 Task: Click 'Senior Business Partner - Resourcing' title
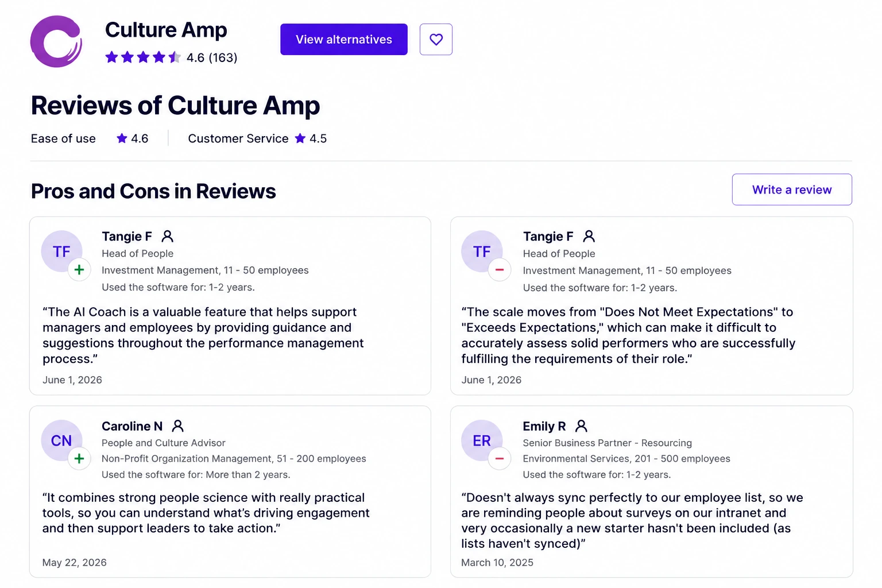coord(607,443)
